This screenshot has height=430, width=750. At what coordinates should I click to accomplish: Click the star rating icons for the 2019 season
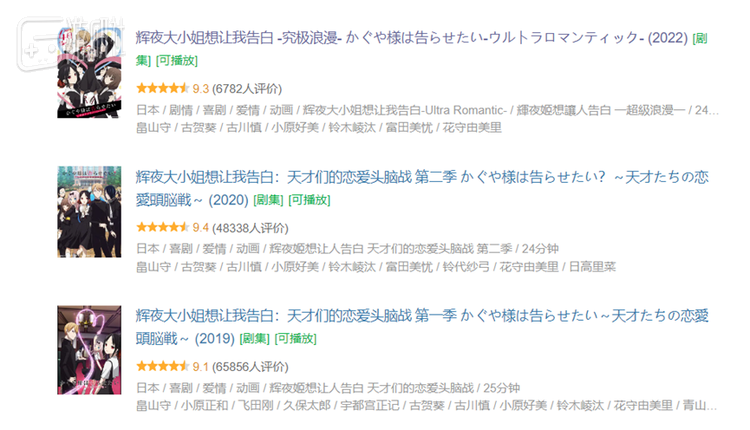click(162, 365)
